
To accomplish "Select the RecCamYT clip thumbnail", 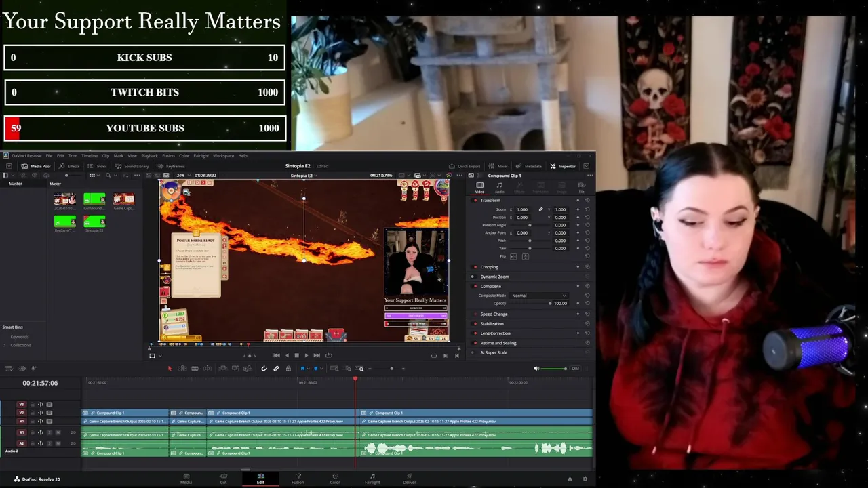I will (x=65, y=223).
